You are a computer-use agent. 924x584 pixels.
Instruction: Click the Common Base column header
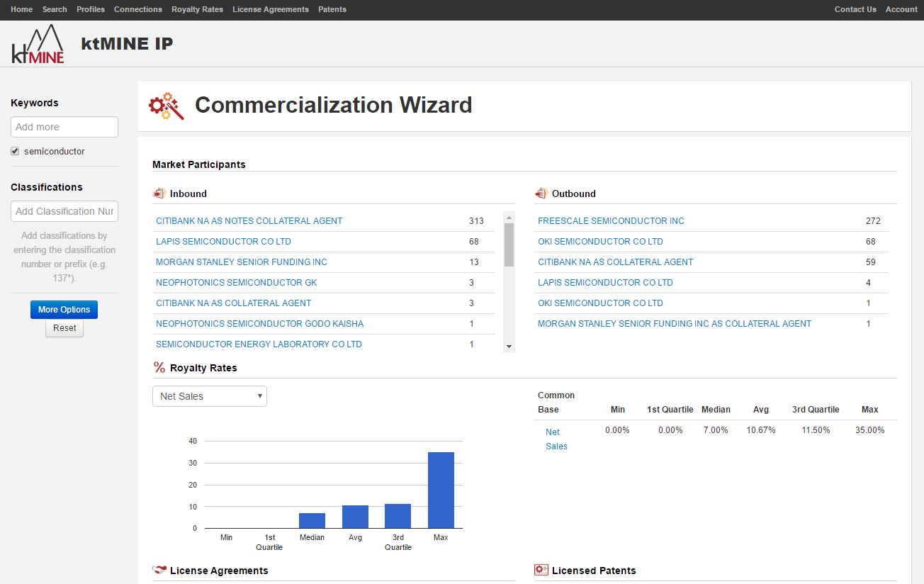click(x=556, y=403)
